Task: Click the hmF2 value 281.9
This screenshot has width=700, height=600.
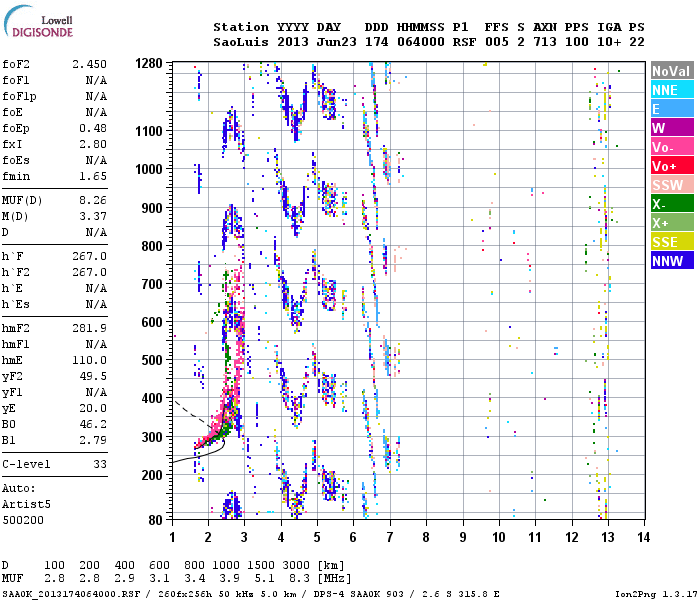Action: pyautogui.click(x=89, y=328)
